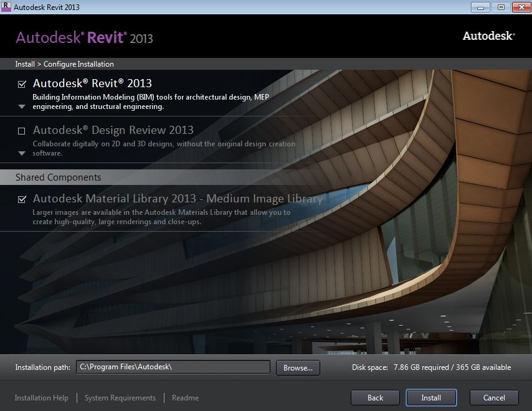This screenshot has height=411, width=532.
Task: Click the Autodesk logo at top right
Action: [487, 35]
